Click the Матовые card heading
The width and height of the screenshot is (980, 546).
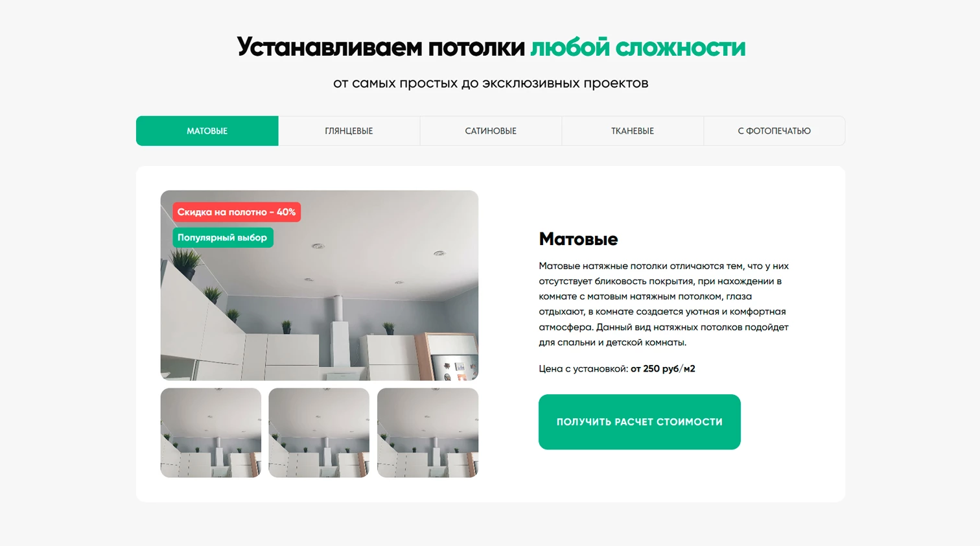click(578, 239)
